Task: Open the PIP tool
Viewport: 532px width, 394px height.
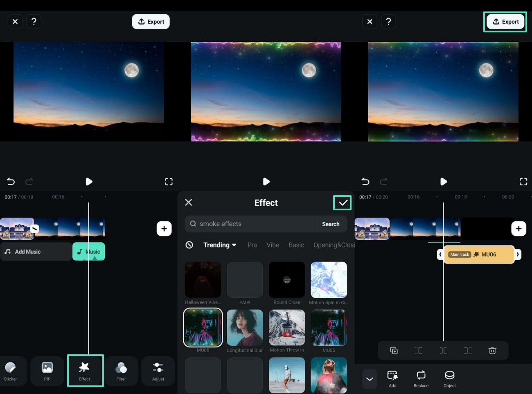Action: point(47,371)
